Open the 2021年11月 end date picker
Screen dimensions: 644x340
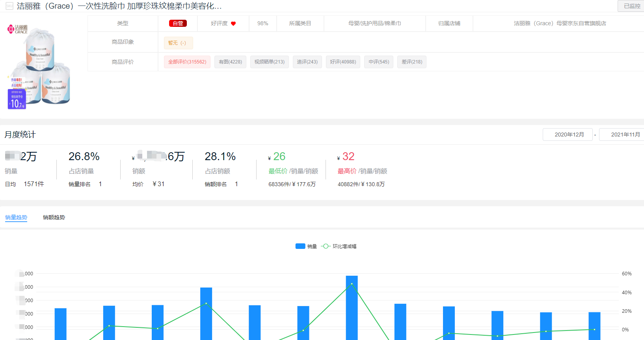click(623, 135)
